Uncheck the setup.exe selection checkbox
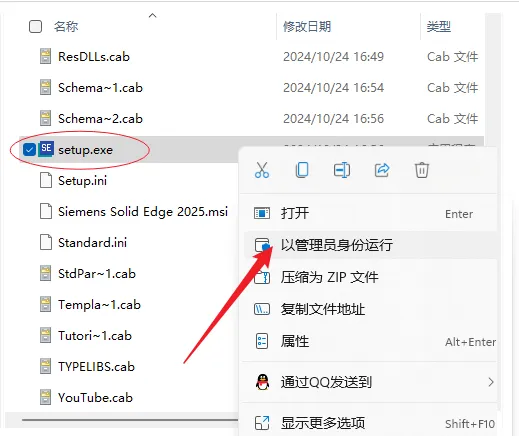 click(29, 150)
